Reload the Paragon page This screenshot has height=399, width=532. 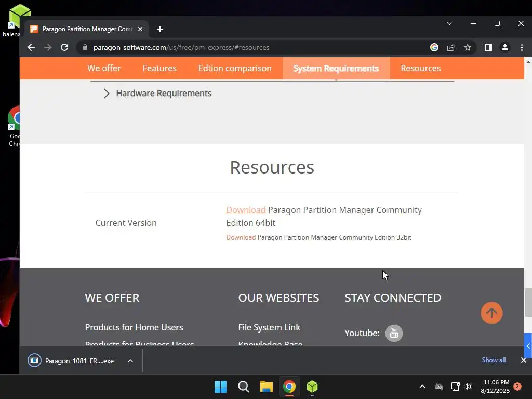[x=64, y=47]
